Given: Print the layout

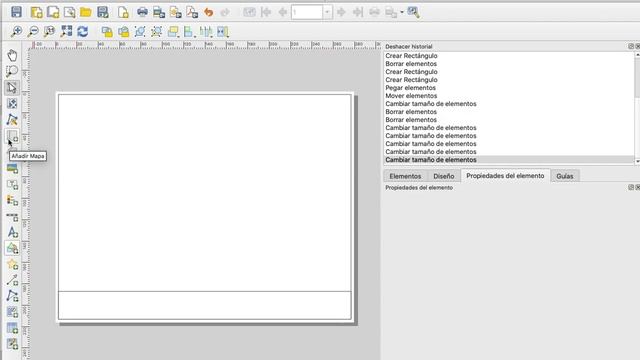Looking at the screenshot, I should click(x=142, y=12).
